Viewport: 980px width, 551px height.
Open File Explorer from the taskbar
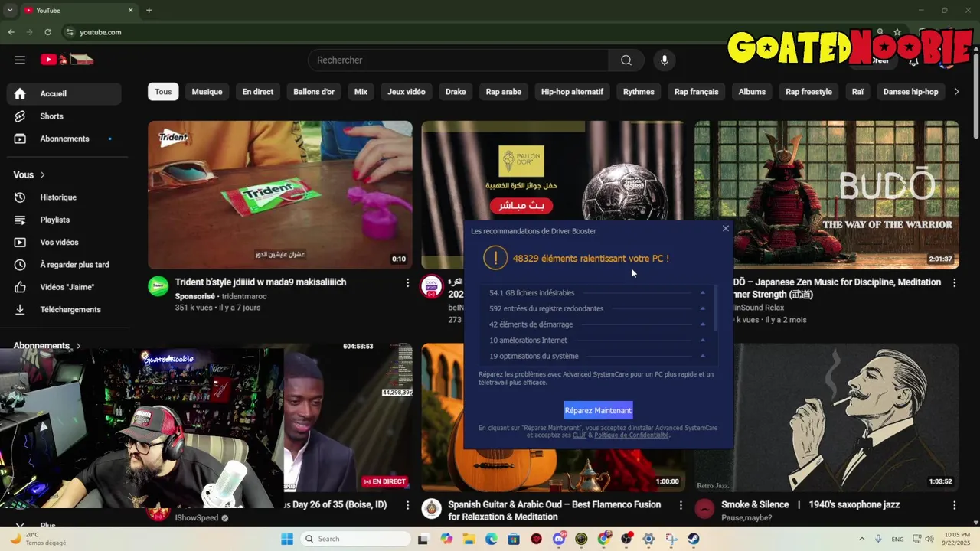[469, 539]
